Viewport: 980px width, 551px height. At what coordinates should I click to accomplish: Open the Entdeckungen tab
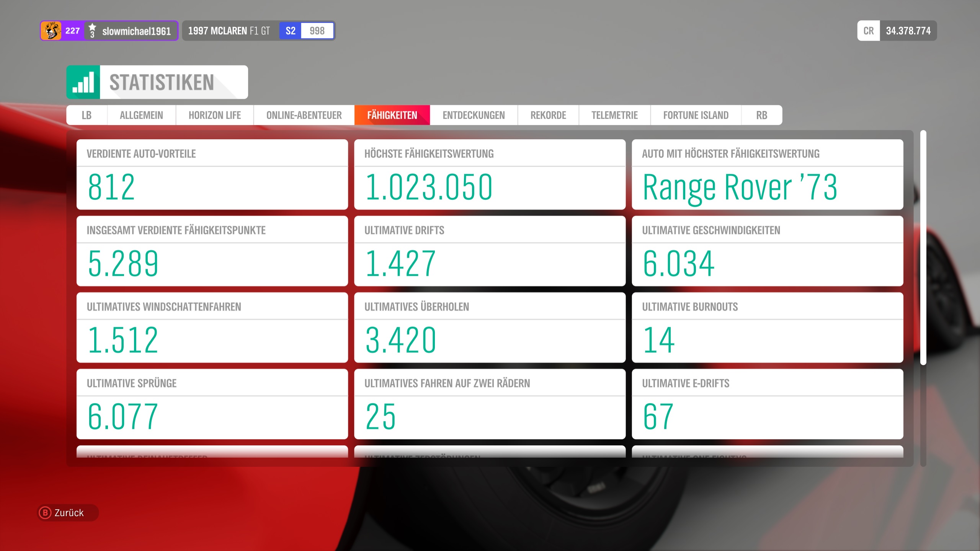pyautogui.click(x=474, y=115)
